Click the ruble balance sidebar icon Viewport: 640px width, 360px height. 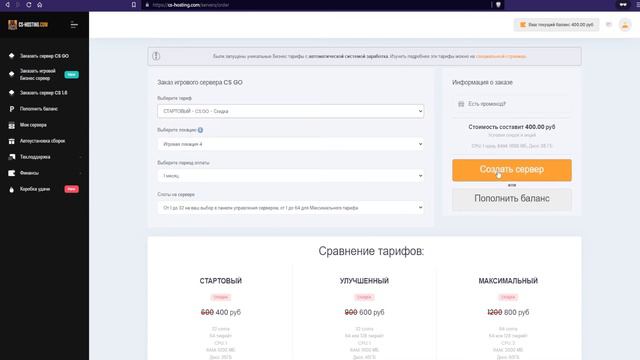(11, 109)
